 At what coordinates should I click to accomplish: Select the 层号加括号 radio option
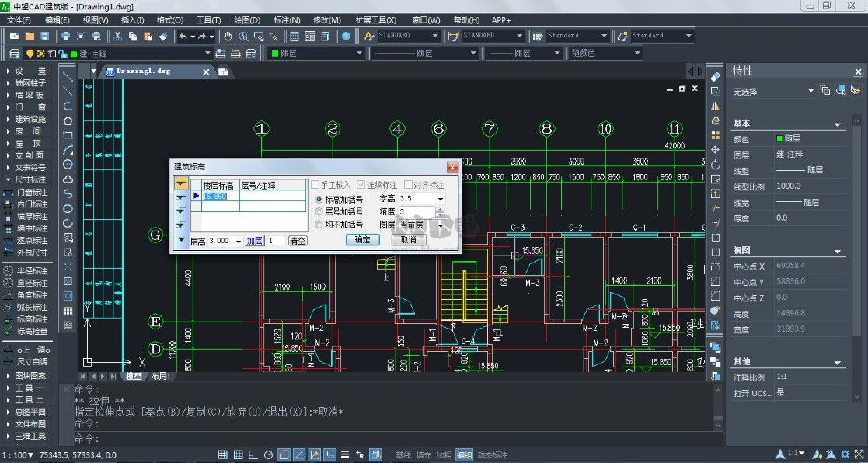tap(319, 211)
